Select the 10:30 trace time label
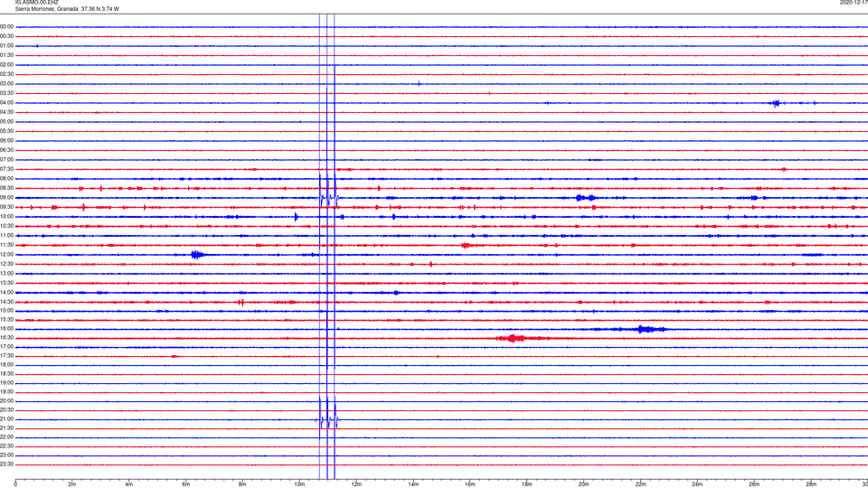This screenshot has height=488, width=868. point(6,226)
